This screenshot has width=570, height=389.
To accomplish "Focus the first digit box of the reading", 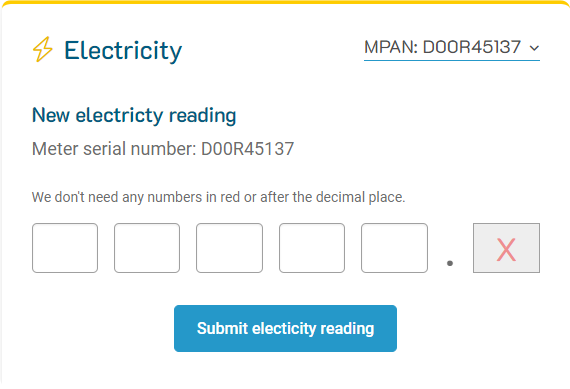I will tap(65, 248).
